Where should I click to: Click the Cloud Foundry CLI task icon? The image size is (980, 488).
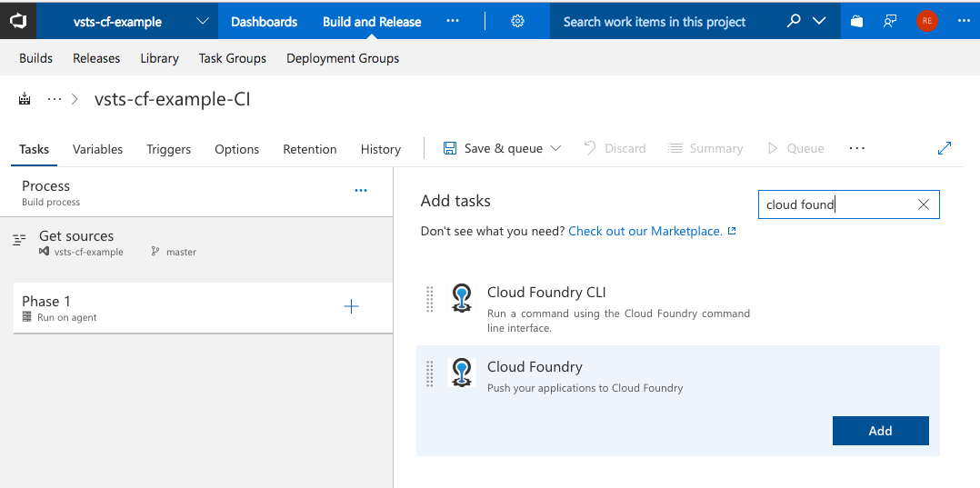point(463,299)
